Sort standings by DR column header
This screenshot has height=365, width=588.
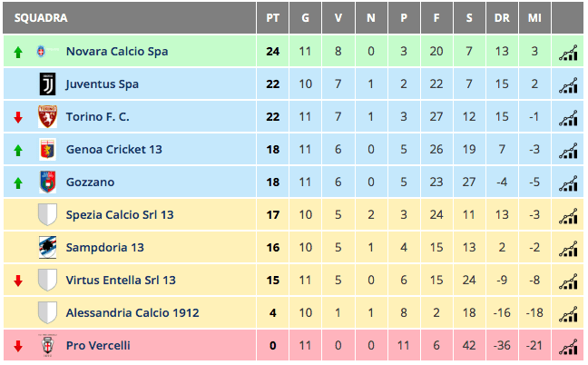(502, 18)
